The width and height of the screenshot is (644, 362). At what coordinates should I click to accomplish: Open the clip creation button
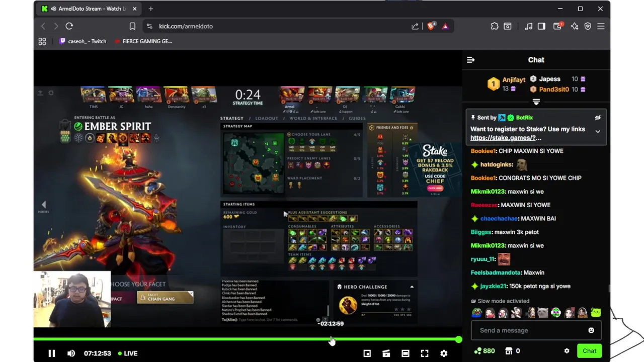click(x=386, y=353)
